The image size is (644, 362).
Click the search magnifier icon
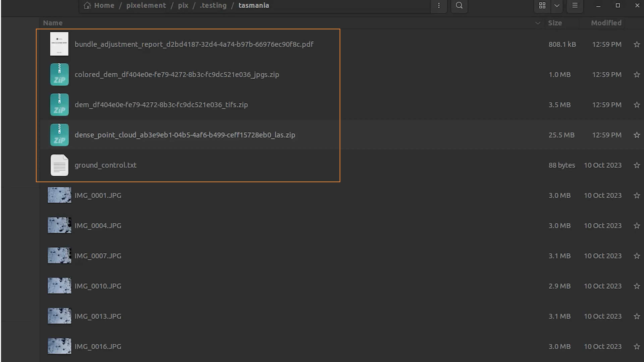click(459, 6)
